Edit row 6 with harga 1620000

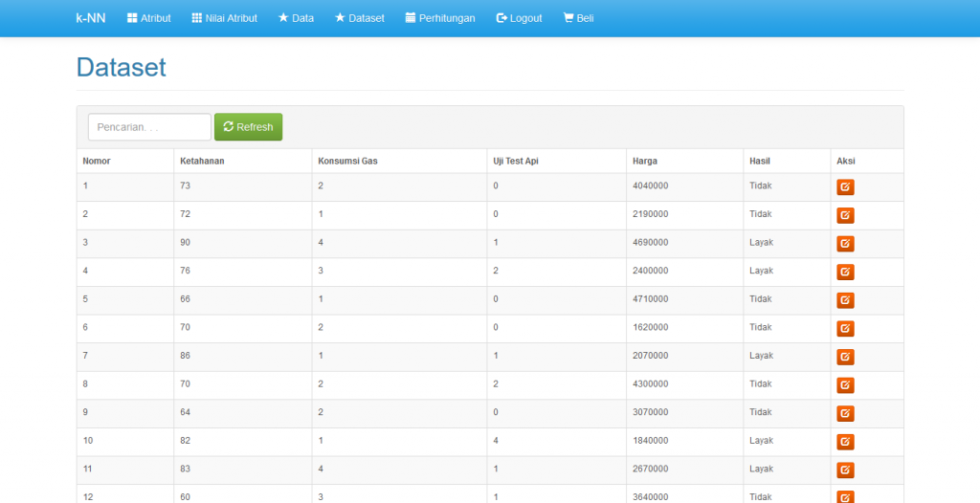coord(845,329)
